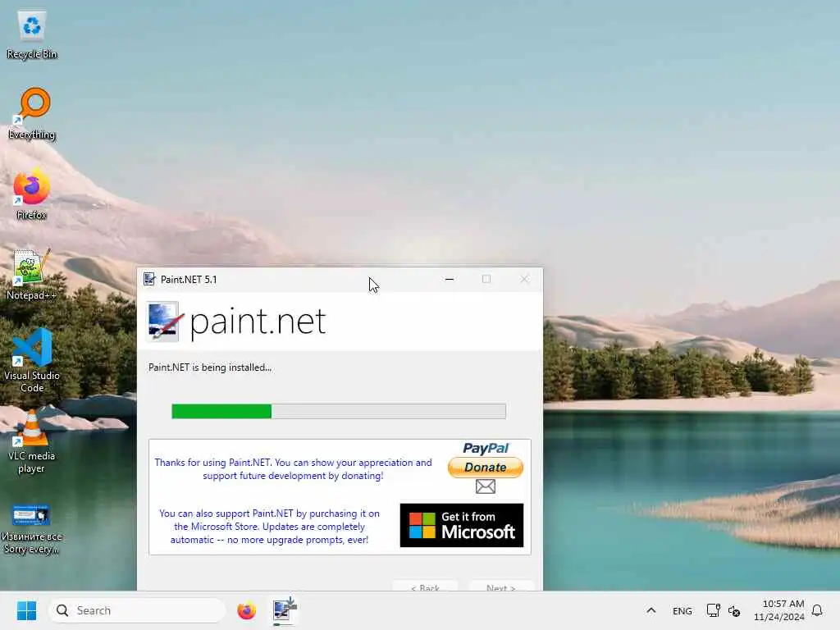Show hidden system tray icons chevron
840x630 pixels.
pyautogui.click(x=651, y=610)
